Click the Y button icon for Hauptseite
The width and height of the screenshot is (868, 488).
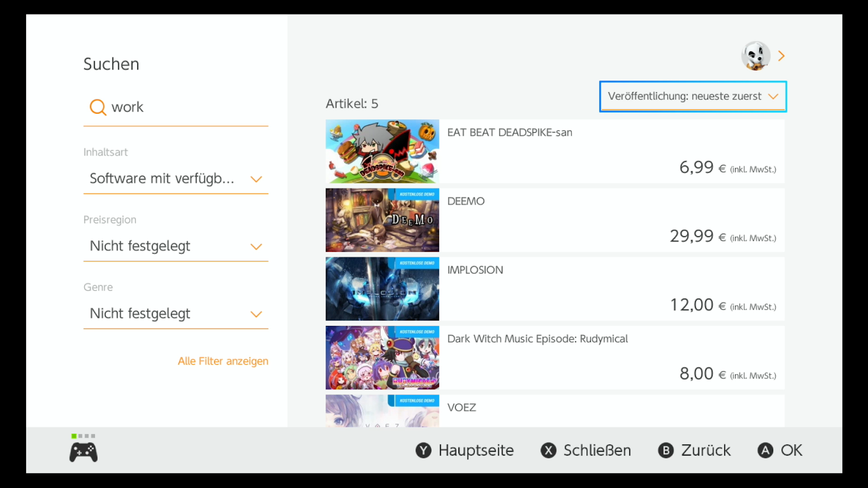(423, 450)
